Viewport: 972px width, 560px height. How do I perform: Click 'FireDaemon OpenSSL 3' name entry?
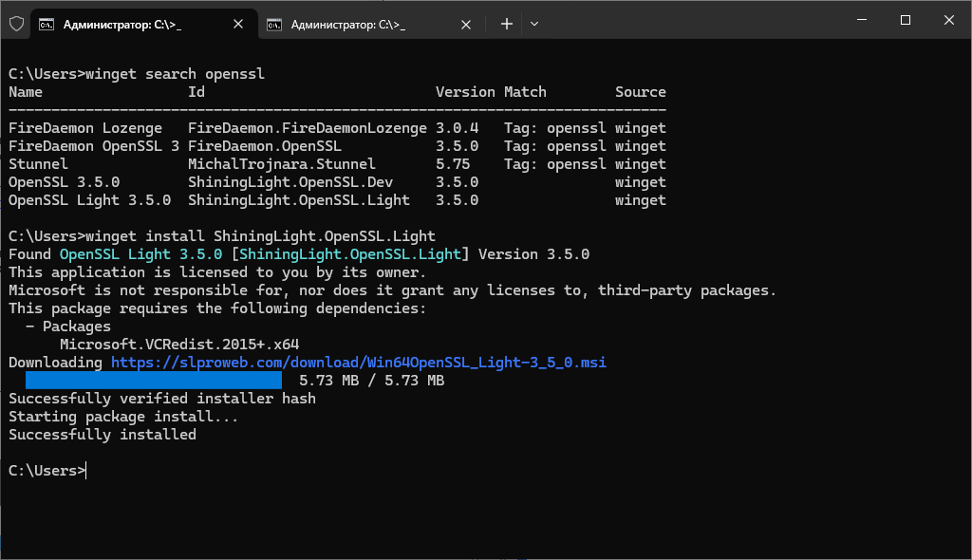tap(94, 146)
